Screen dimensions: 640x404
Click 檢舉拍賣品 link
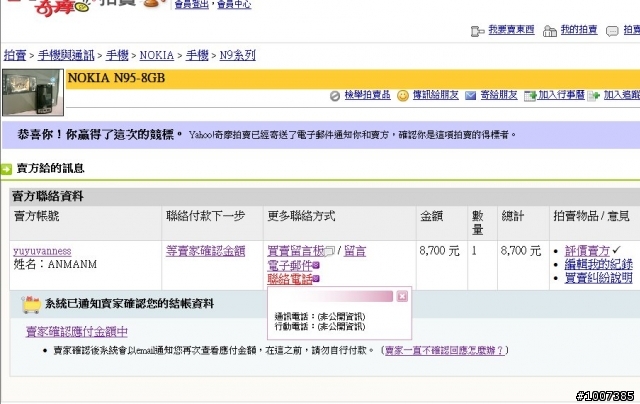coord(367,95)
